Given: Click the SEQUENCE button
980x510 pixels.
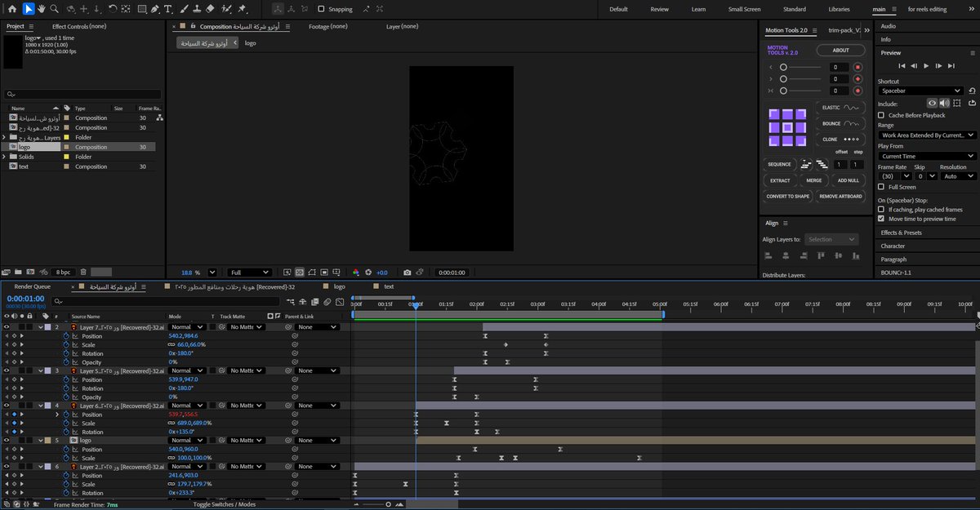Looking at the screenshot, I should click(x=779, y=164).
